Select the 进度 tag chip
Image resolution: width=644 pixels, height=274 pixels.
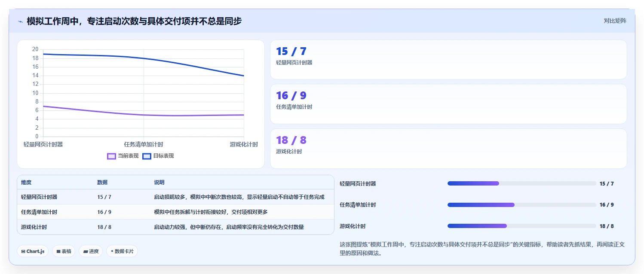click(x=91, y=251)
